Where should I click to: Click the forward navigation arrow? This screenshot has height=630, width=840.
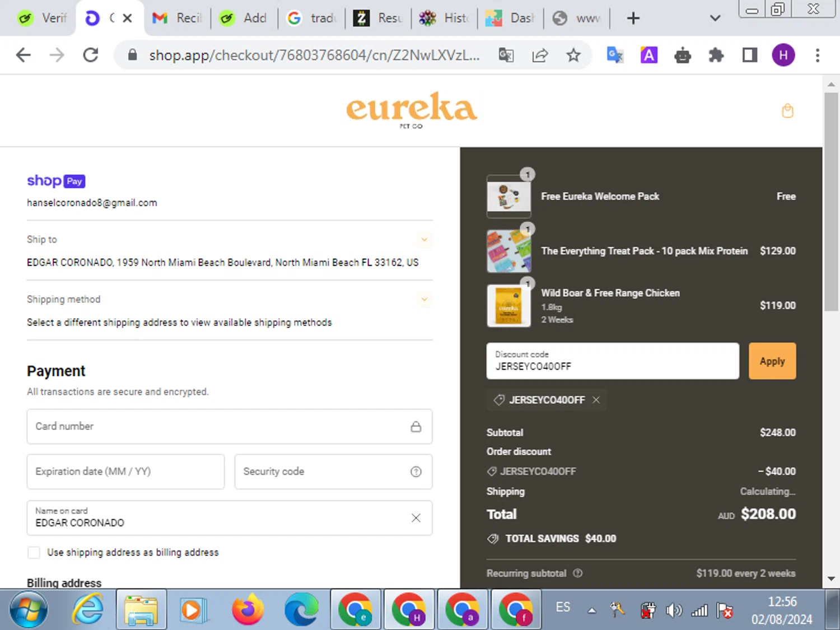tap(57, 55)
